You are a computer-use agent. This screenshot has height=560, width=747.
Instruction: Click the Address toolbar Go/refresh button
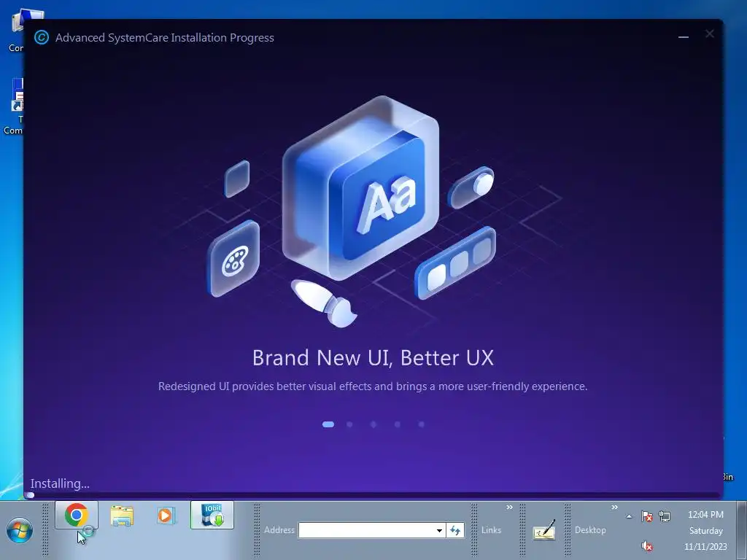point(455,530)
